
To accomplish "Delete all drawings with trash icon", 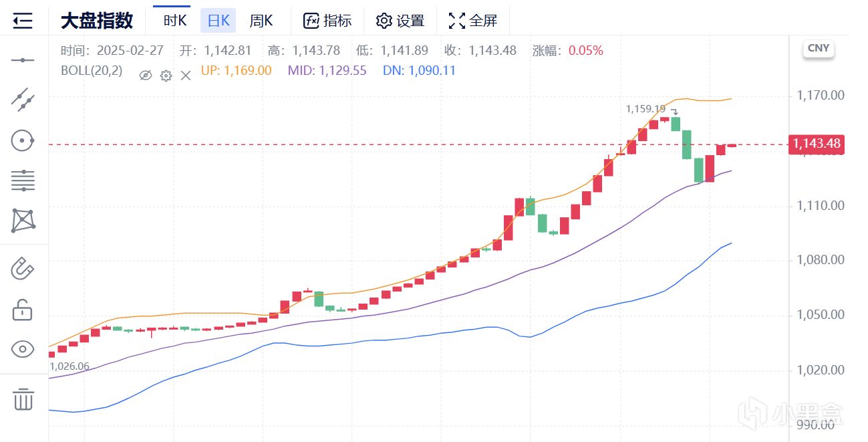I will pos(23,399).
